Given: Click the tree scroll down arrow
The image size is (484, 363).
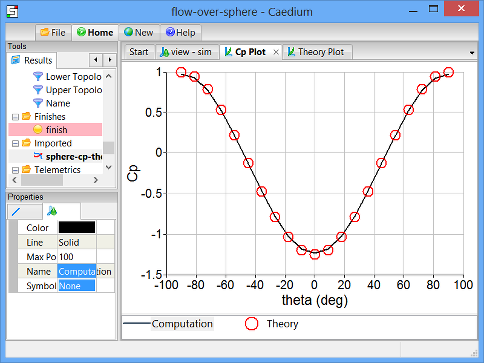Looking at the screenshot, I should 109,167.
